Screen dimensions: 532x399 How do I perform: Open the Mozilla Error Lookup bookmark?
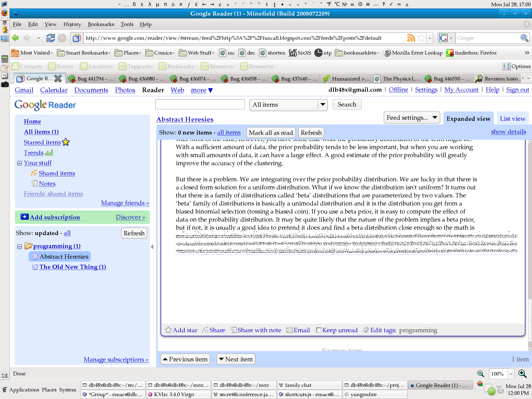click(413, 53)
